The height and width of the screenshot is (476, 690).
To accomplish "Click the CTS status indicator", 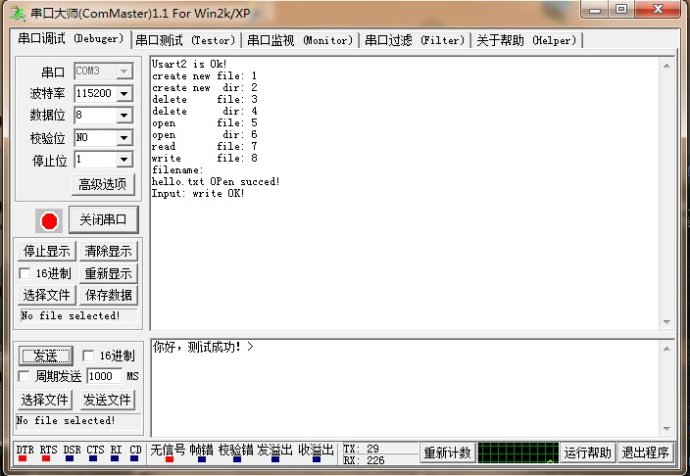I will 95,457.
